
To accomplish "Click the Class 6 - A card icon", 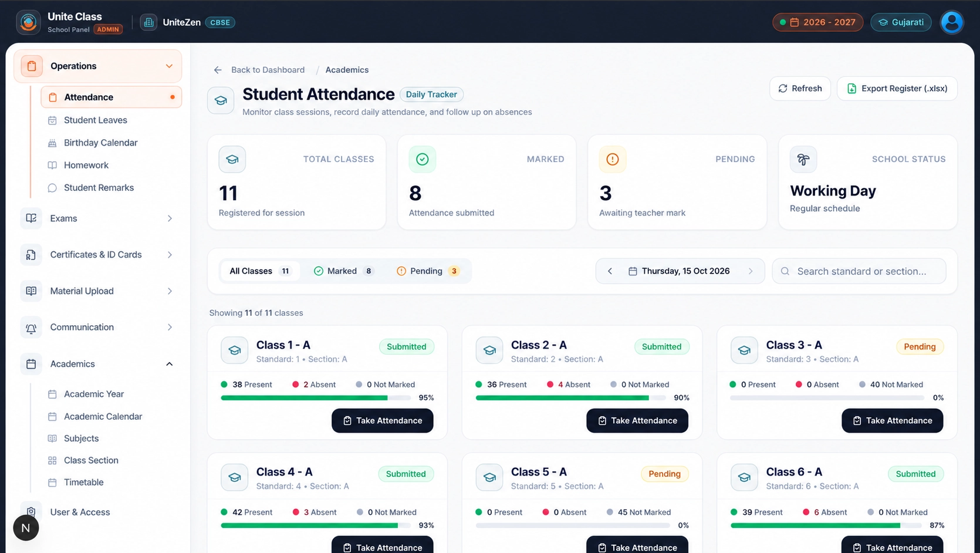I will click(744, 478).
